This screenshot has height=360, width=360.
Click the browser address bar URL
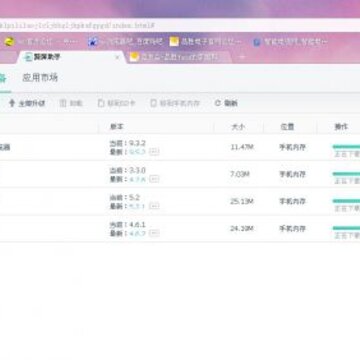click(77, 25)
